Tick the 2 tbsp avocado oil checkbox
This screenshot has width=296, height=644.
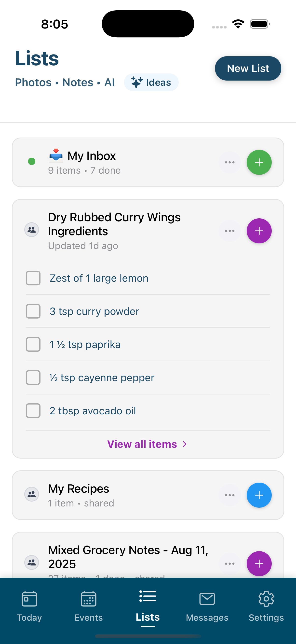33,410
